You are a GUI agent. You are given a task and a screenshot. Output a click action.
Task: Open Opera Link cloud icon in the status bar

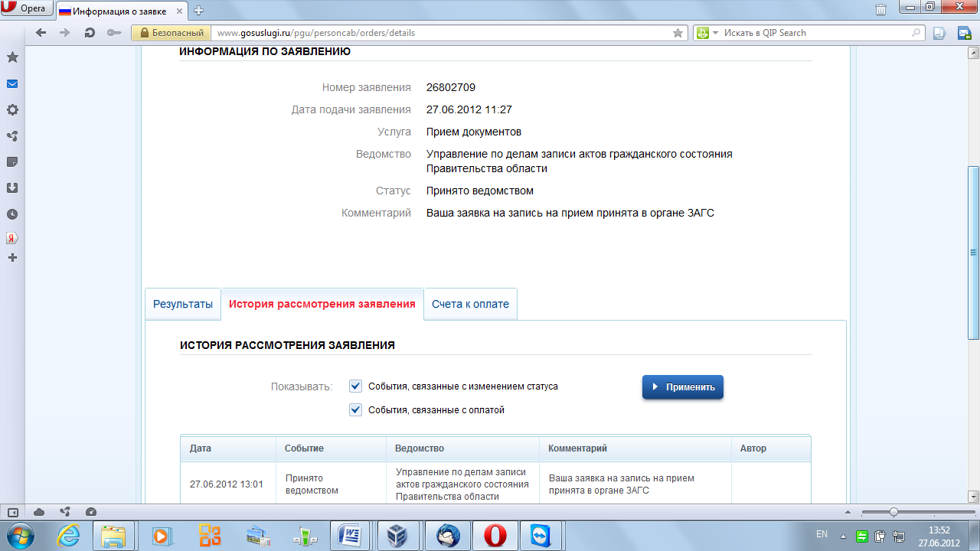39,512
